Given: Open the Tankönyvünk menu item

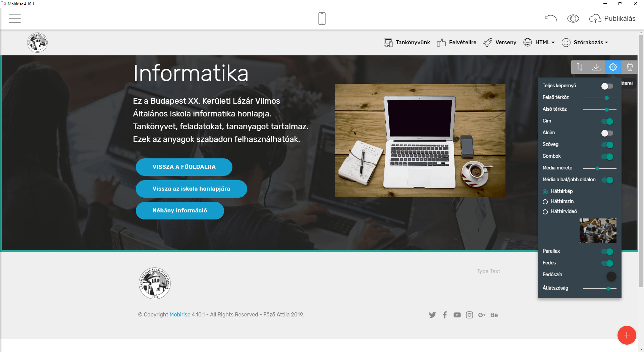Looking at the screenshot, I should click(x=407, y=42).
